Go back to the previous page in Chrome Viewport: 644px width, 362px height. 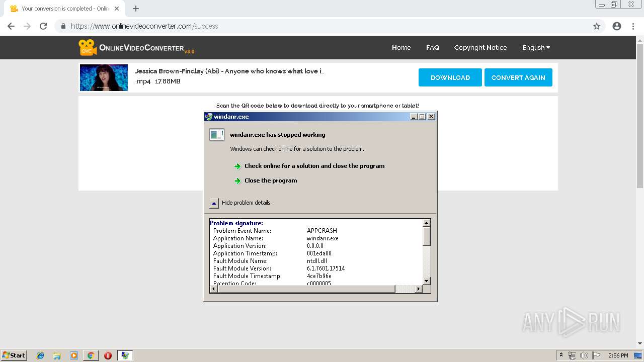pos(11,26)
